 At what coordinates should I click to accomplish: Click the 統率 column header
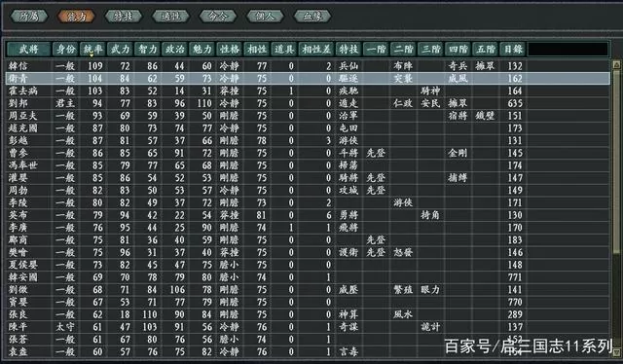tap(93, 50)
